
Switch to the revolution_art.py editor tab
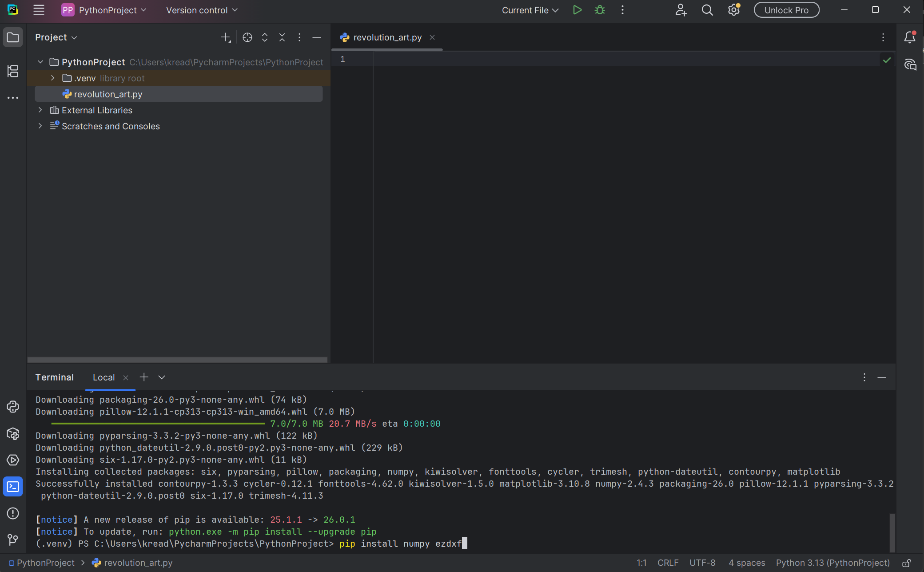click(x=386, y=37)
